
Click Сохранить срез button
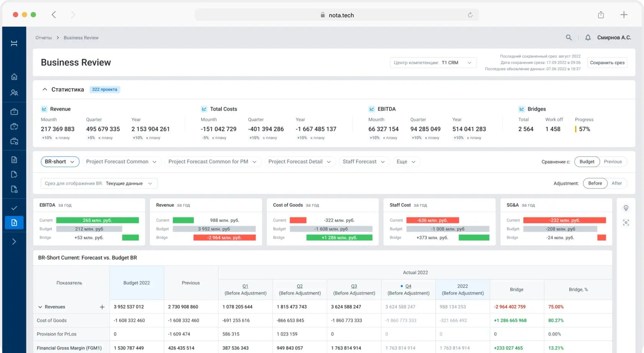pyautogui.click(x=607, y=63)
